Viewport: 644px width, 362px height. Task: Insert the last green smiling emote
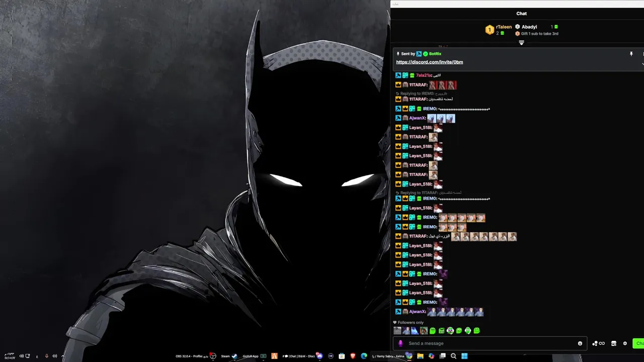[476, 331]
